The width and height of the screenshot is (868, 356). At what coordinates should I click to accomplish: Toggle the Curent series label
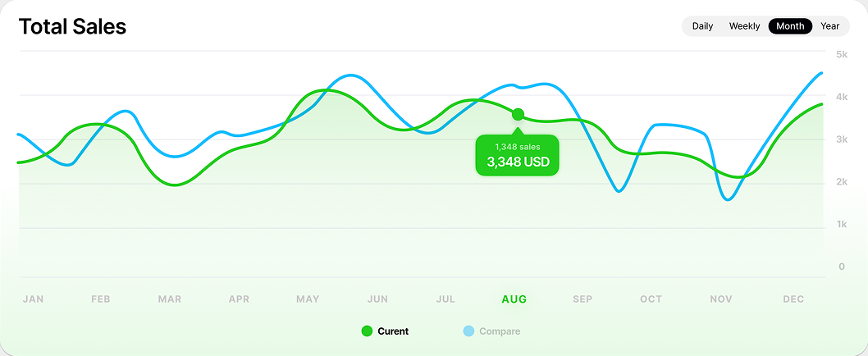(393, 331)
